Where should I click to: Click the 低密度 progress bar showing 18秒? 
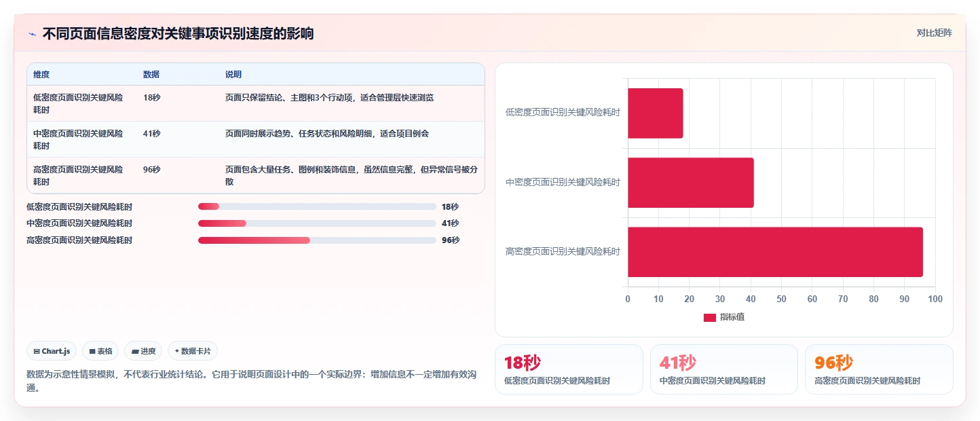317,206
